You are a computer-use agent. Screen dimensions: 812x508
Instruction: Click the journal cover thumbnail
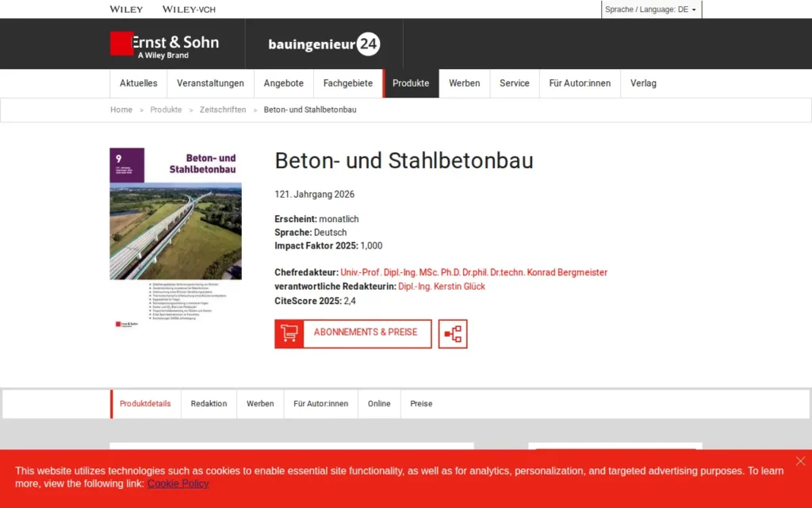tap(175, 238)
